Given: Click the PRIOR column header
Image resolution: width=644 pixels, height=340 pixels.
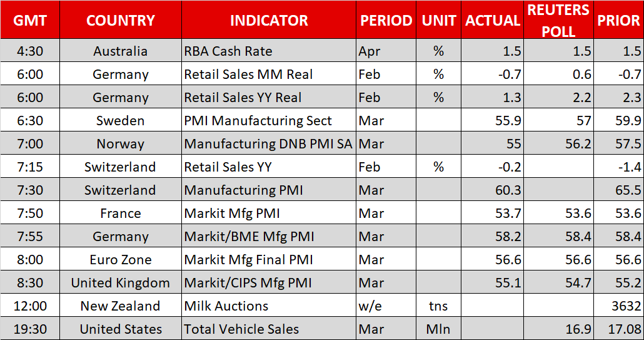Looking at the screenshot, I should point(618,20).
